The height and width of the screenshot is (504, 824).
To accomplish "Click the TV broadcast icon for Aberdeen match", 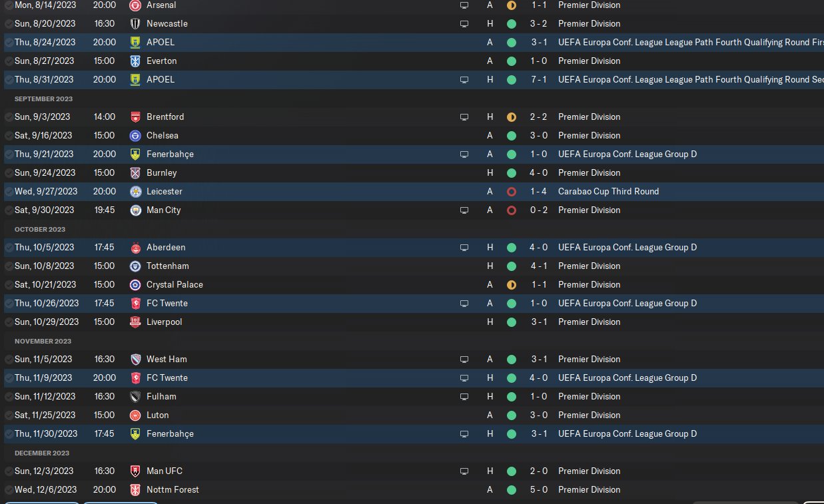I will click(464, 247).
